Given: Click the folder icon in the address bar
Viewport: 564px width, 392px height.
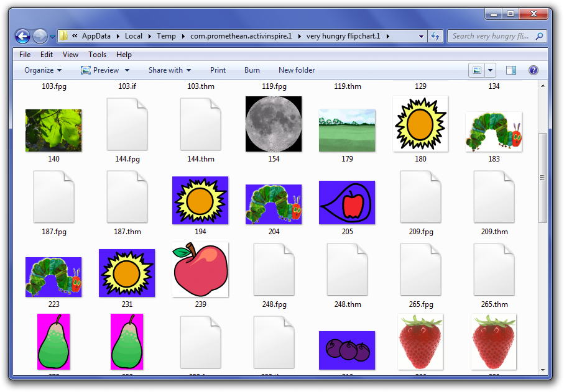Looking at the screenshot, I should click(x=62, y=36).
